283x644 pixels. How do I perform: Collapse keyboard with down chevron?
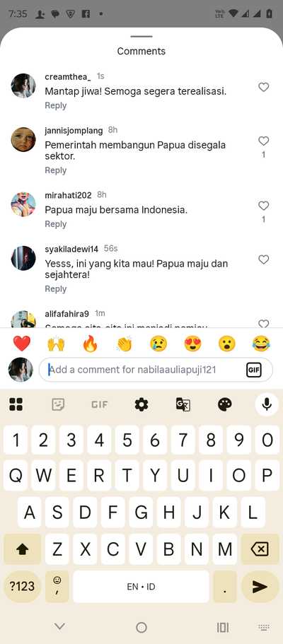pyautogui.click(x=60, y=626)
